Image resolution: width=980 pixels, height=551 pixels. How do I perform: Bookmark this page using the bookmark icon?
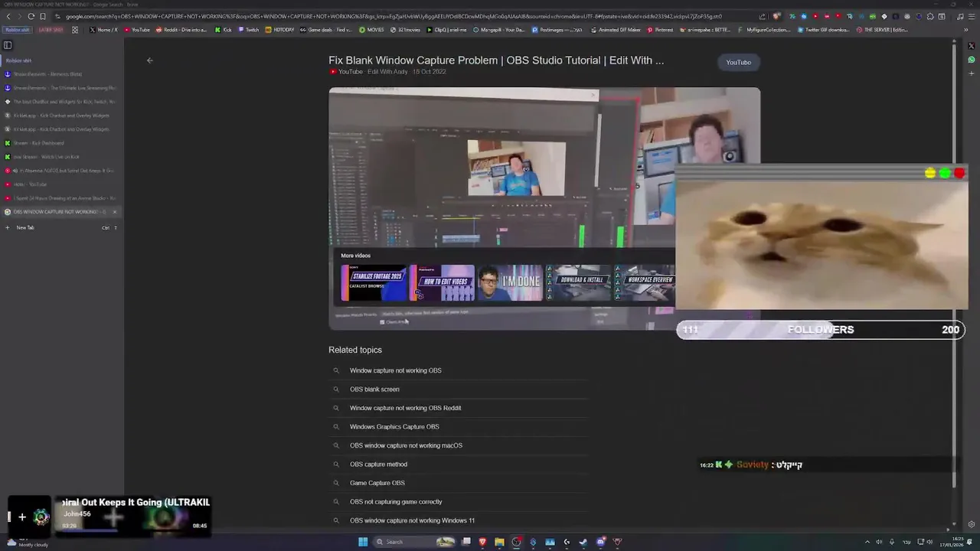[43, 16]
